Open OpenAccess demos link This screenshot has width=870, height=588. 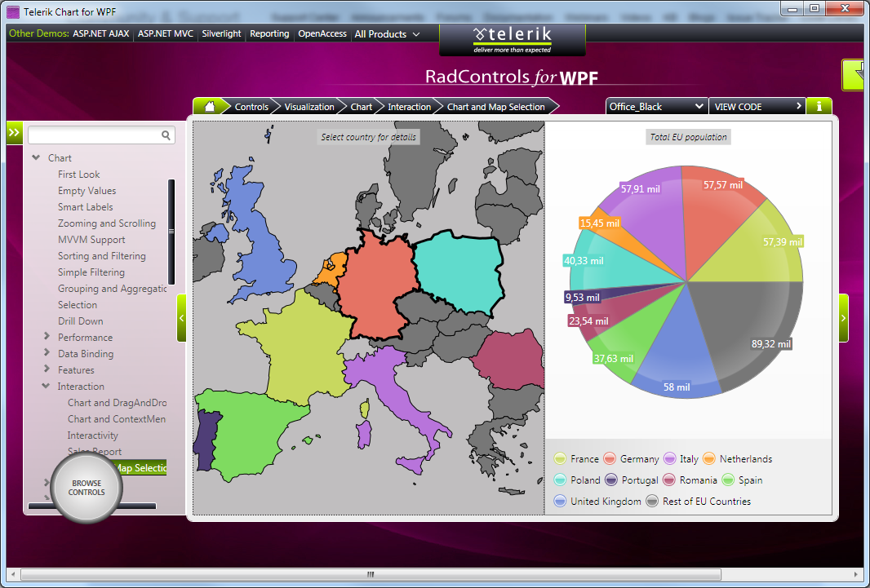coord(322,33)
